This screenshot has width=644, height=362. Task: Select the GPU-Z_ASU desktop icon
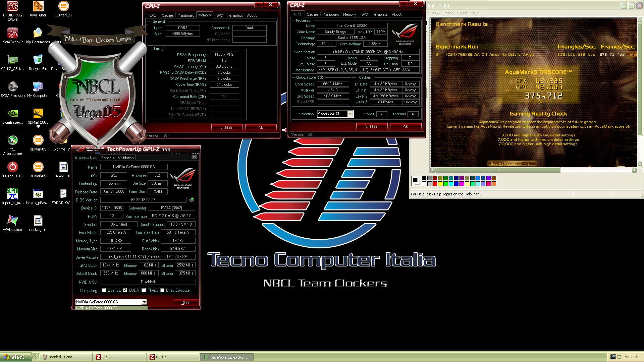click(x=12, y=62)
